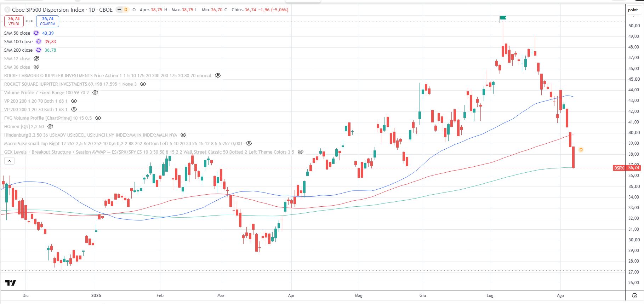Unhide the ROCKET SQUARE indicator
This screenshot has height=304, width=644.
tap(143, 84)
